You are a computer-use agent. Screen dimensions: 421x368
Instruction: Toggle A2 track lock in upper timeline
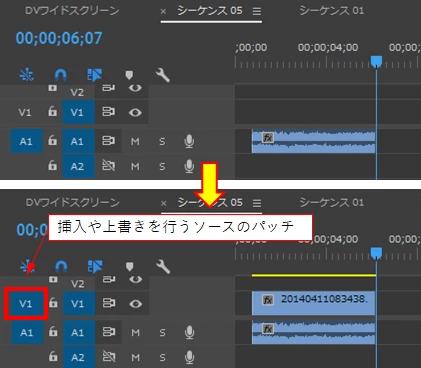click(52, 165)
